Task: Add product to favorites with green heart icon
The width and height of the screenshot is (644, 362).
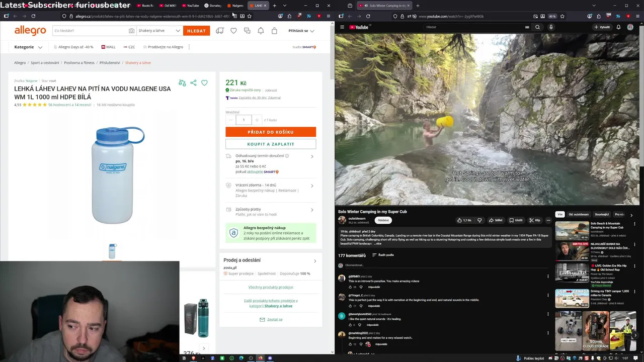Action: 204,82
